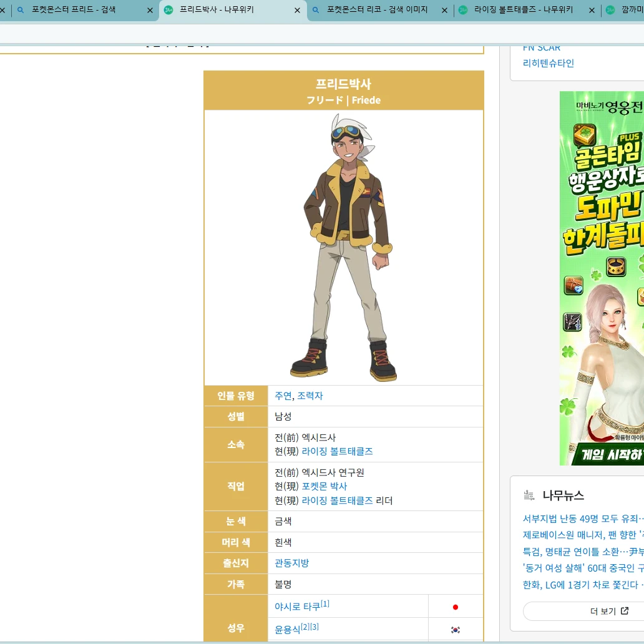Open footnote [1] next to 야시로 타쿠
The image size is (644, 644).
[x=325, y=604]
